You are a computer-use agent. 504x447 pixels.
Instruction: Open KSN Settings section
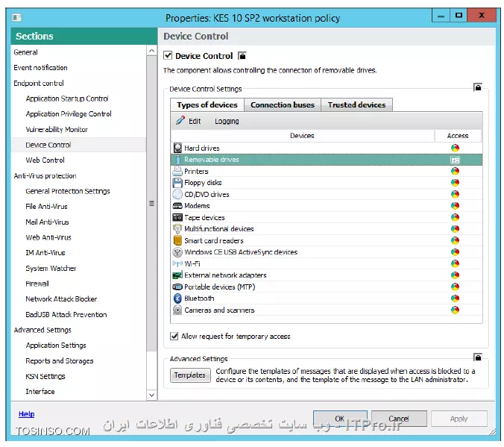tap(45, 376)
